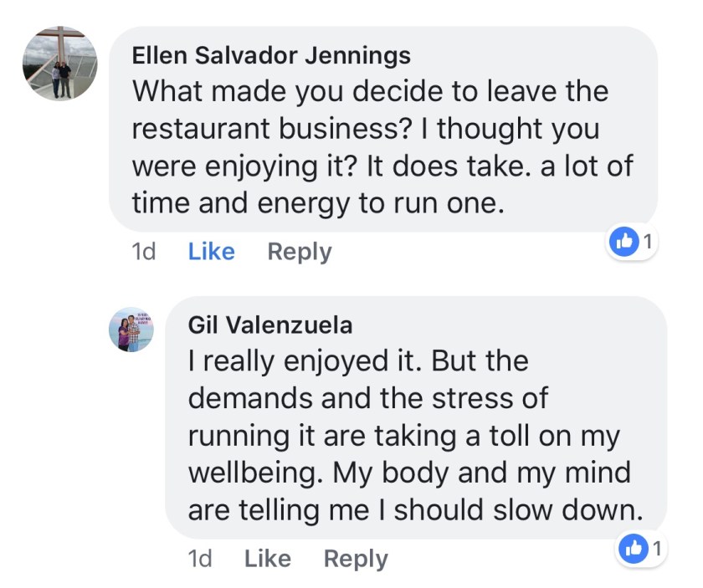Select Gil's reply bubble about slowing down
This screenshot has width=703, height=588.
(x=416, y=417)
